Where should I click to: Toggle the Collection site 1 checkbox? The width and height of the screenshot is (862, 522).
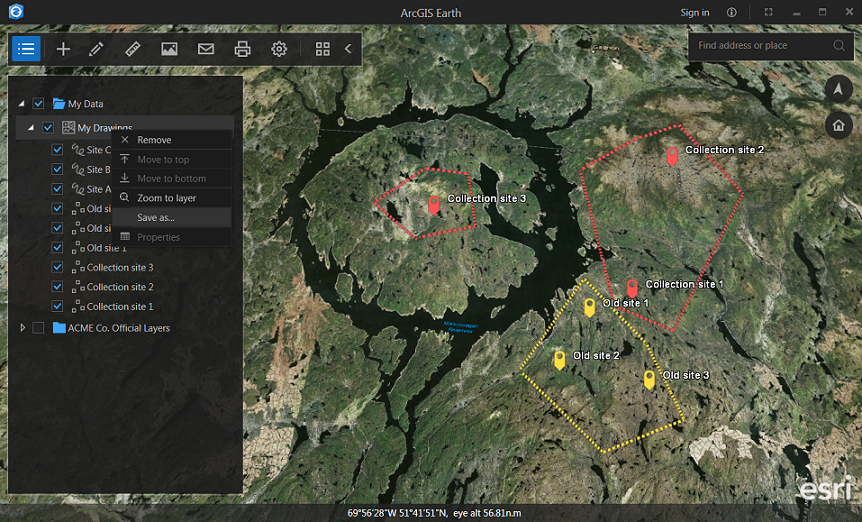(57, 306)
